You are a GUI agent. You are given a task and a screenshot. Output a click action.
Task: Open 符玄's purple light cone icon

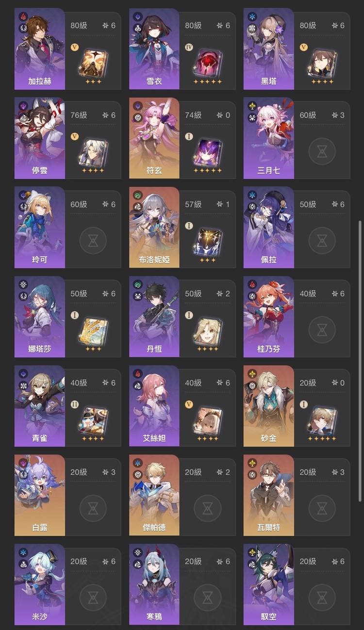[207, 151]
